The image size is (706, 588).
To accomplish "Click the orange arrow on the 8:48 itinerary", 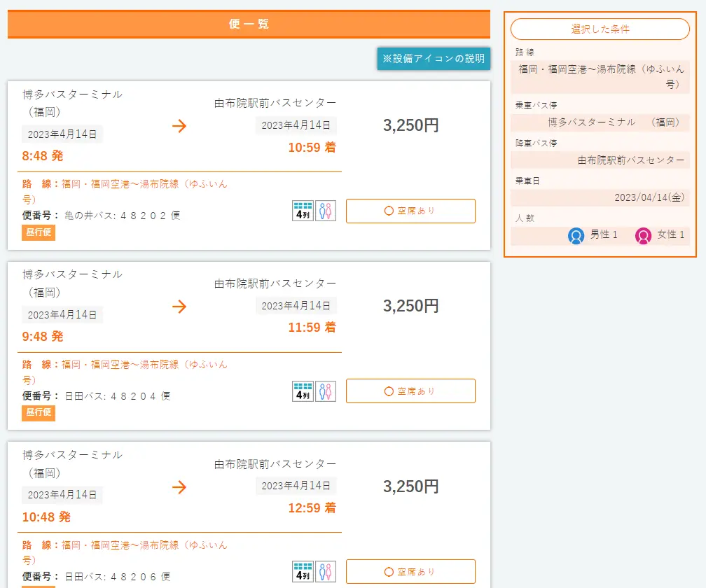I will pos(180,126).
